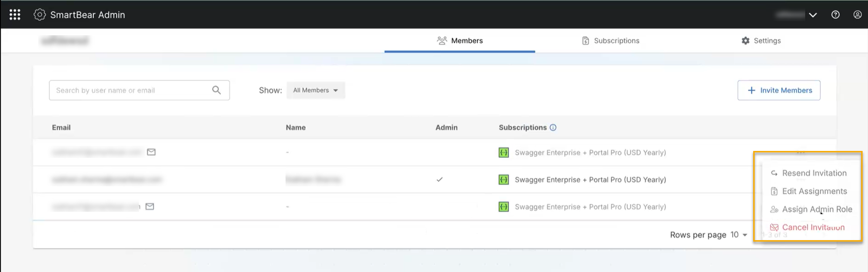Click the Swagger icon in the third row
868x272 pixels.
(503, 207)
